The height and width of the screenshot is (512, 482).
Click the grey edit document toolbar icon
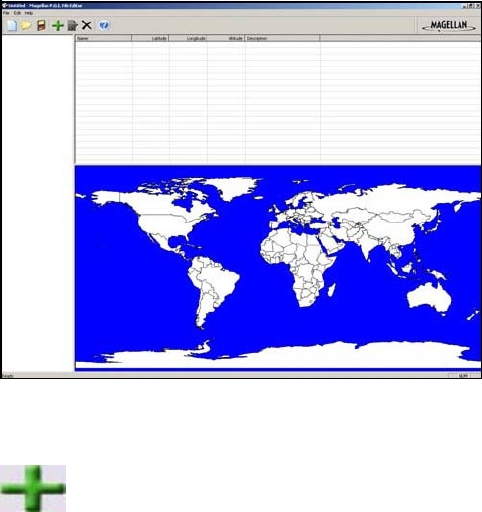coord(72,26)
